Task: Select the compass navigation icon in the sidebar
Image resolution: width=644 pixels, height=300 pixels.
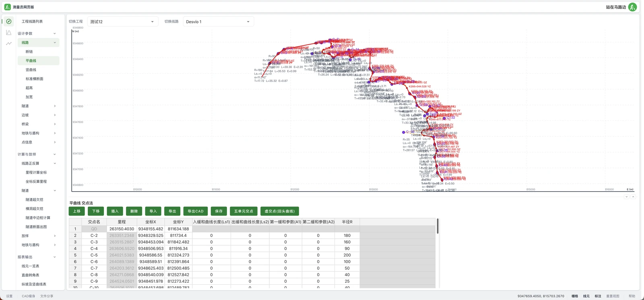Action: coord(9,21)
